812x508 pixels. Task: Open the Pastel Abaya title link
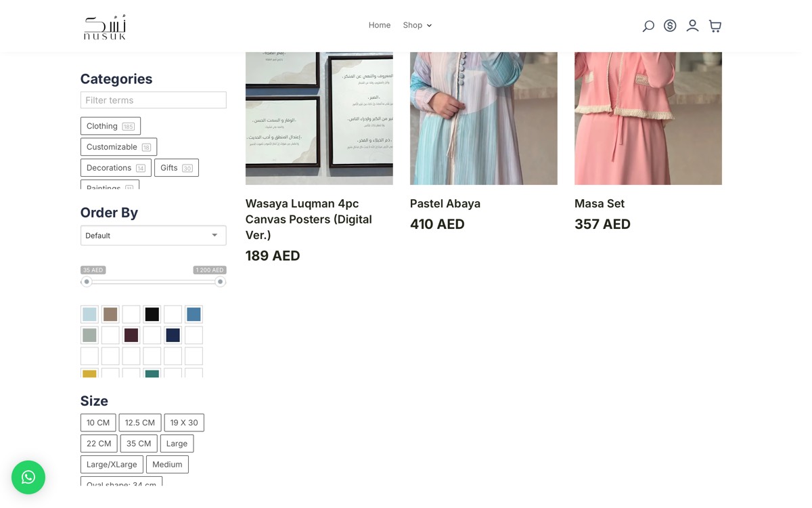445,204
